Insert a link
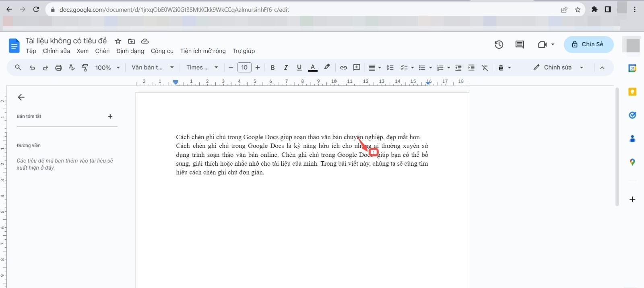The width and height of the screenshot is (644, 288). (x=343, y=68)
